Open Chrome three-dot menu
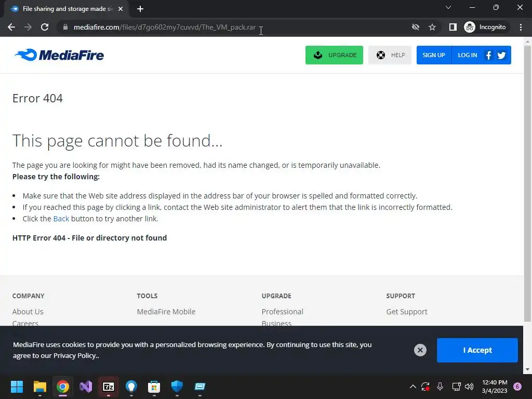 coord(521,27)
